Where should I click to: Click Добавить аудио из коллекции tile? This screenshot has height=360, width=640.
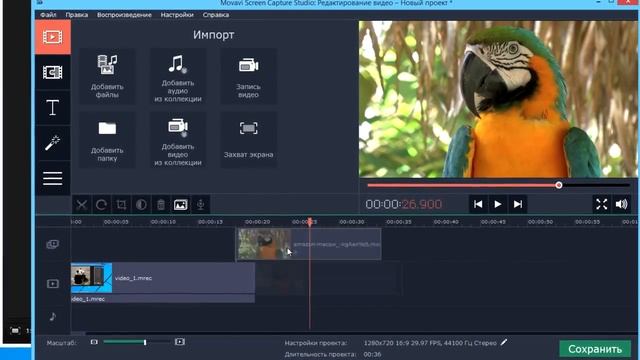[x=178, y=76]
